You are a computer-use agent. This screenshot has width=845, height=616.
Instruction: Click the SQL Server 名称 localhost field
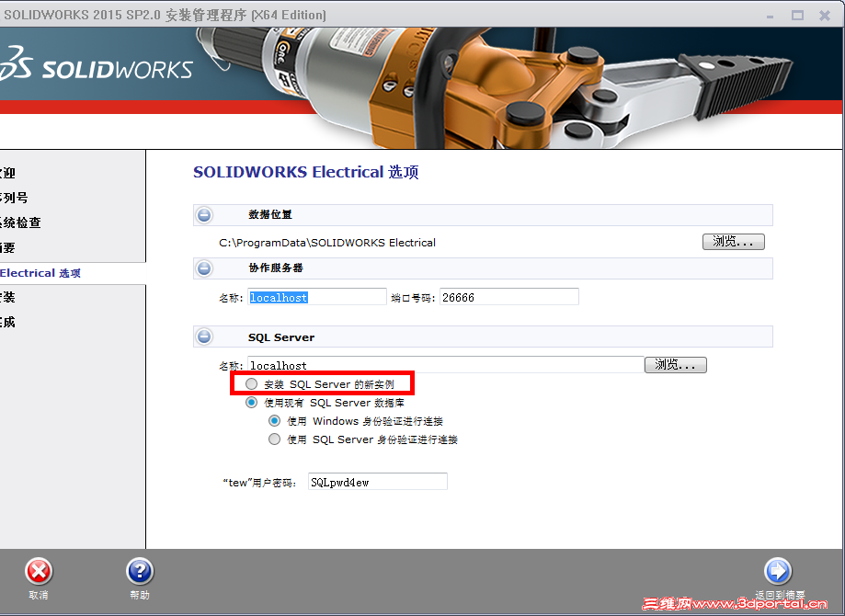(446, 365)
